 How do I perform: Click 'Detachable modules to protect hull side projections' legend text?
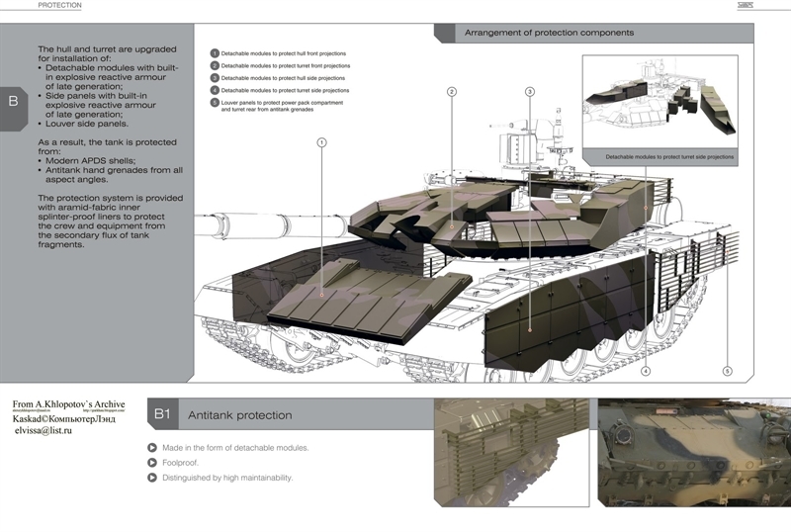[x=283, y=78]
